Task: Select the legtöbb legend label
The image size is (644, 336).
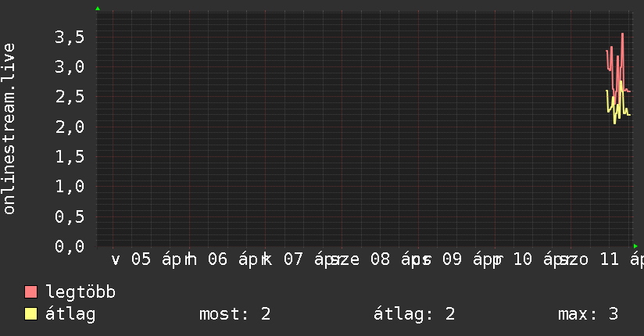Action: tap(81, 292)
